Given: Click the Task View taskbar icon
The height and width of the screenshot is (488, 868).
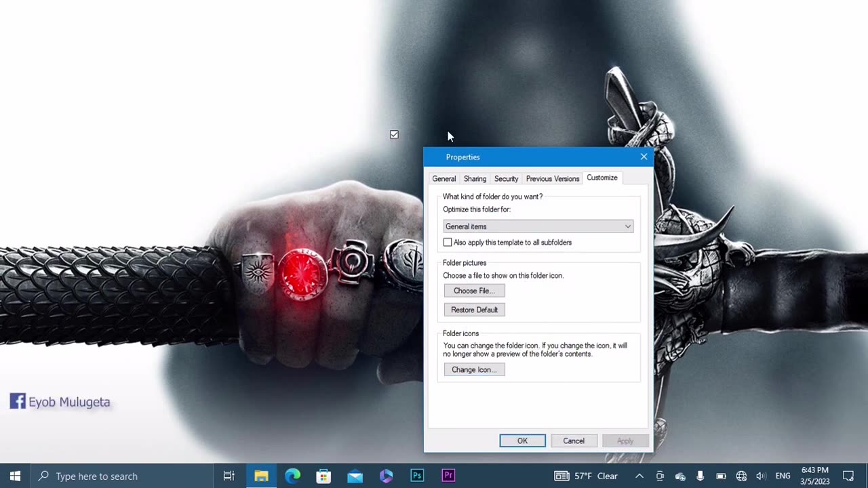Looking at the screenshot, I should (229, 476).
